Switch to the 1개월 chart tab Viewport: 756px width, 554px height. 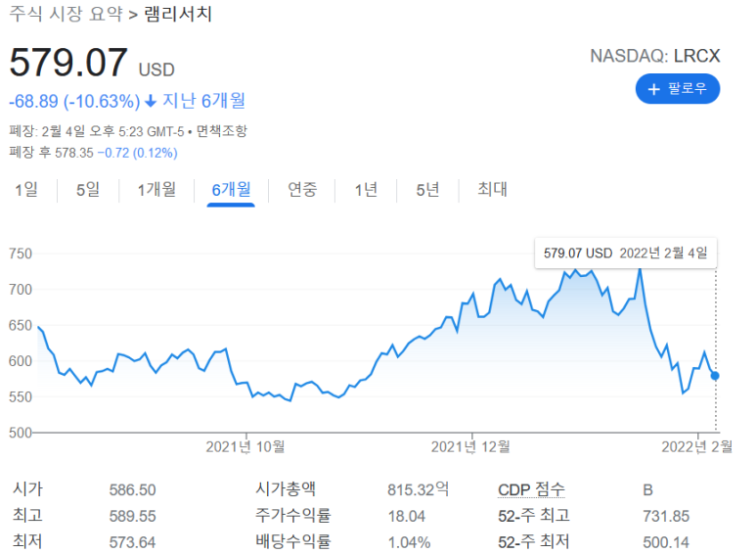(x=156, y=190)
